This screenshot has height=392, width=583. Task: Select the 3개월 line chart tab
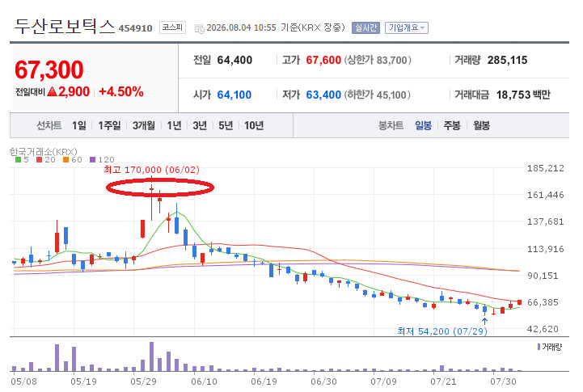(x=143, y=125)
